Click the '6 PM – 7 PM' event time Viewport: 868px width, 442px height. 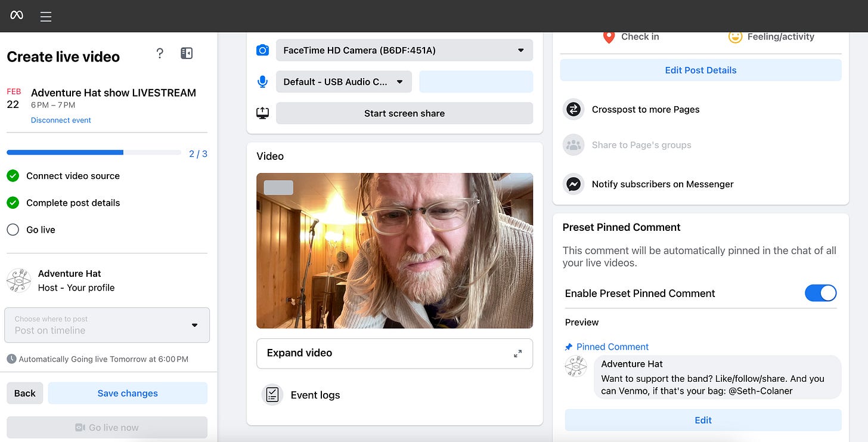[53, 105]
